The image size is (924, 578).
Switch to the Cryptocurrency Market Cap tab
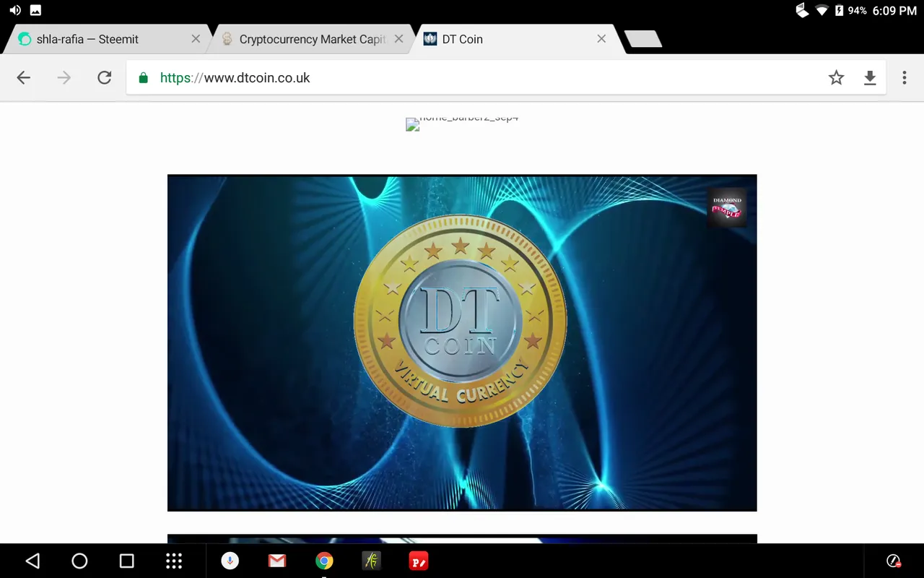pyautogui.click(x=313, y=39)
